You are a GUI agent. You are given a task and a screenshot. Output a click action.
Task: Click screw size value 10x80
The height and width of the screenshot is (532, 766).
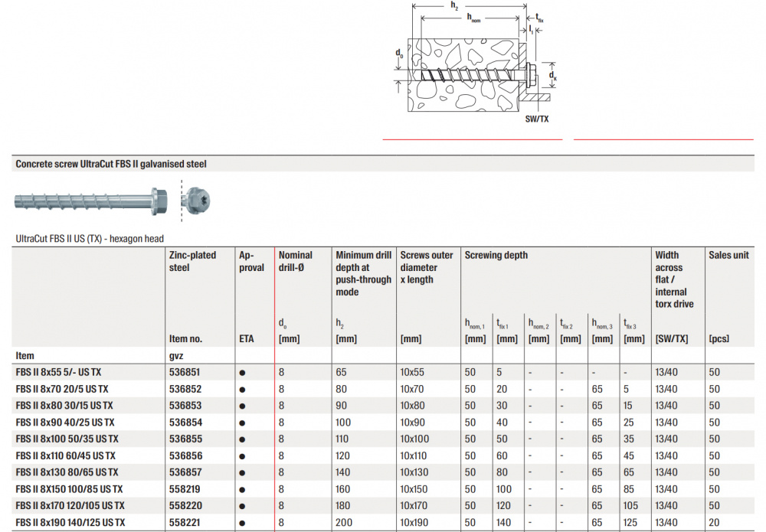pos(413,406)
